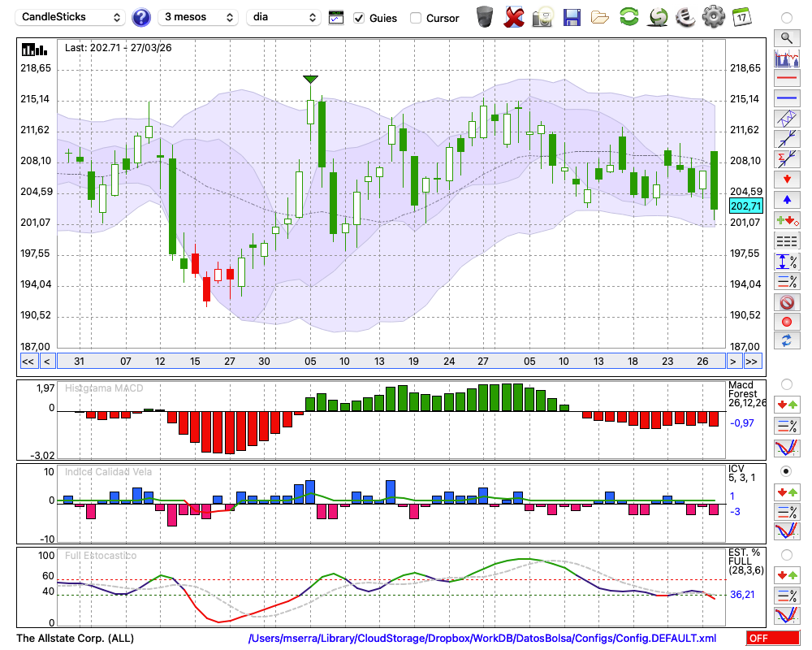Click Macd Forest red-green arrows icon
Image resolution: width=812 pixels, height=650 pixels.
coord(787,405)
